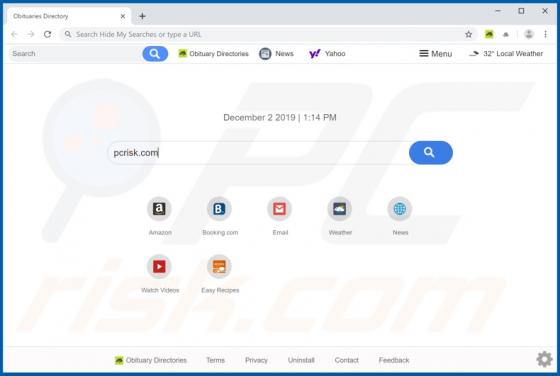Minimize the browser window
The height and width of the screenshot is (376, 560).
pyautogui.click(x=498, y=11)
